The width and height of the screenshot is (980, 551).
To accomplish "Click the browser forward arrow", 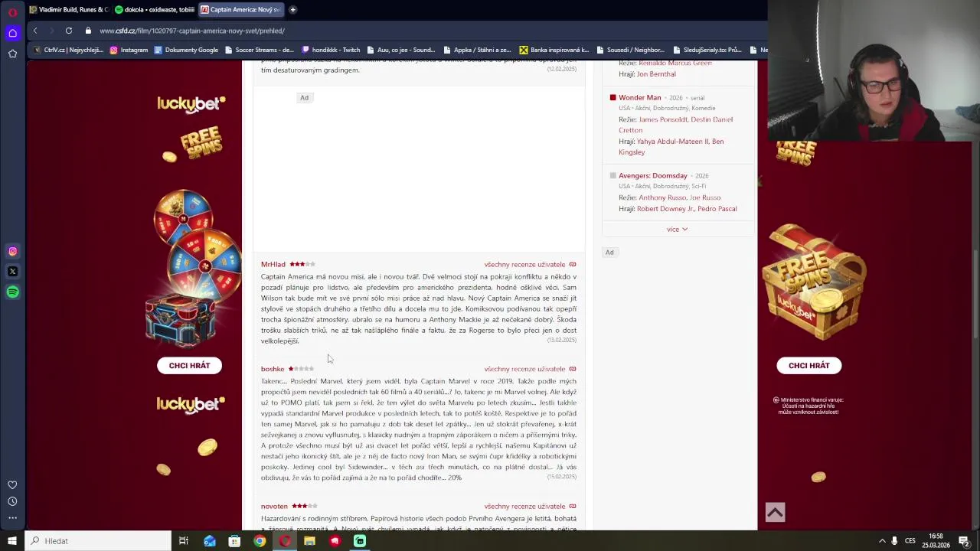I will (51, 31).
